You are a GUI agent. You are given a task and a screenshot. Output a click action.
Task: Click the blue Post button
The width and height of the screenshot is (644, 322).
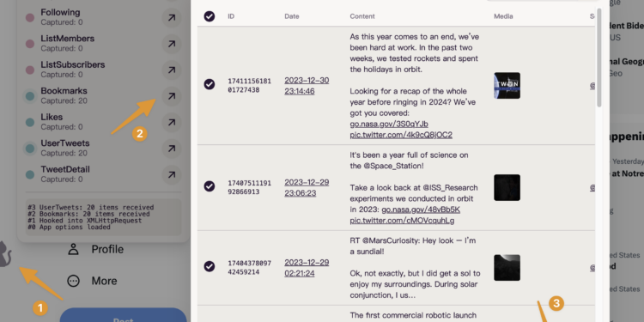tap(123, 315)
